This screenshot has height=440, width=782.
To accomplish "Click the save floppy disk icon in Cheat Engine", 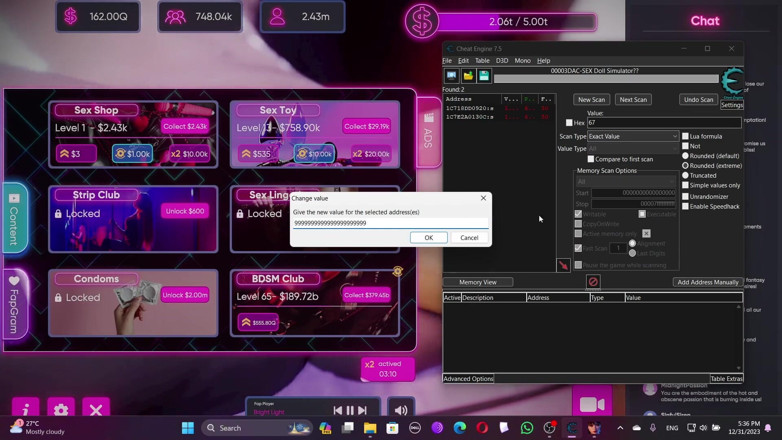I will click(x=484, y=76).
